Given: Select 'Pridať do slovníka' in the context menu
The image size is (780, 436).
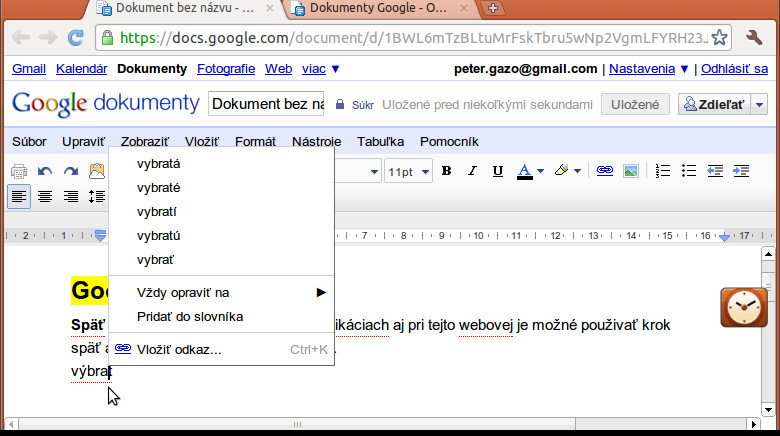Looking at the screenshot, I should 221,317.
